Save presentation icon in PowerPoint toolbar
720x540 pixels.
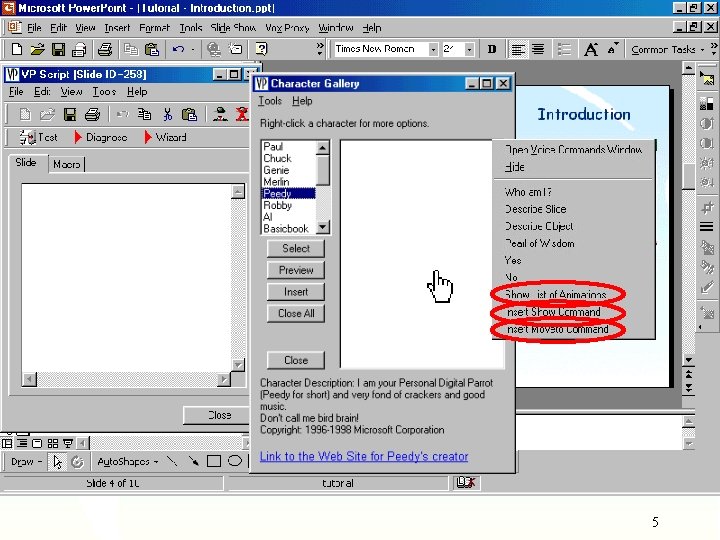(58, 49)
